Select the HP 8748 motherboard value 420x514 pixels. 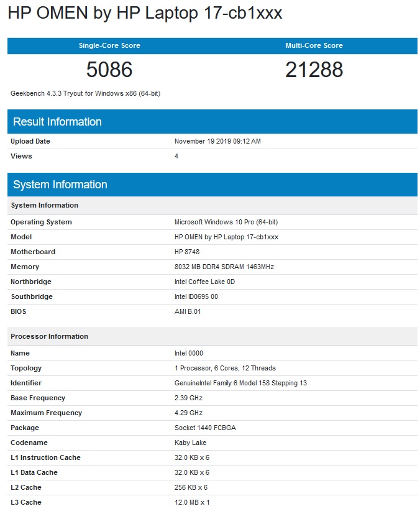pyautogui.click(x=187, y=252)
